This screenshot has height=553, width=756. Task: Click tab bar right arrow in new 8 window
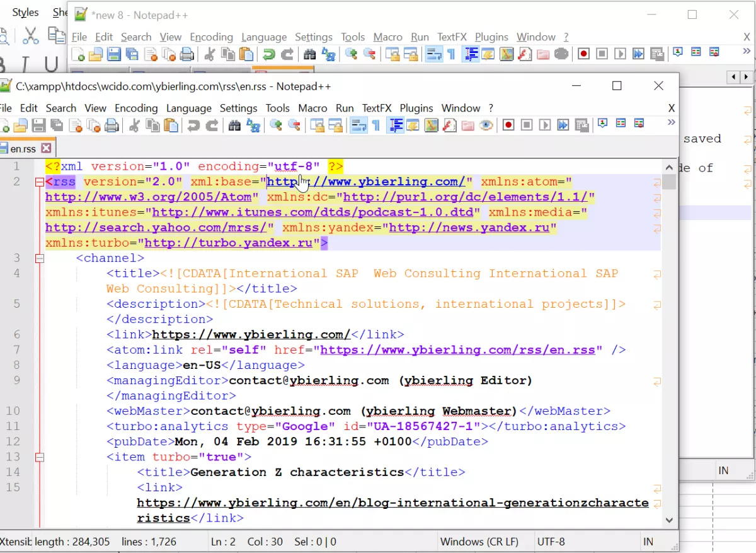(748, 77)
